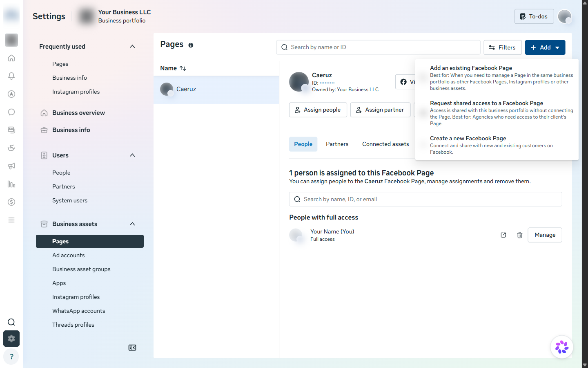Select Request shared access to a Facebook Page
The width and height of the screenshot is (588, 368).
click(497, 113)
